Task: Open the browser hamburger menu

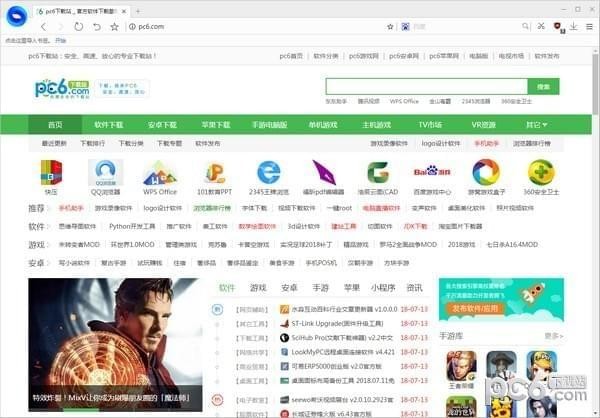Action: [x=588, y=26]
